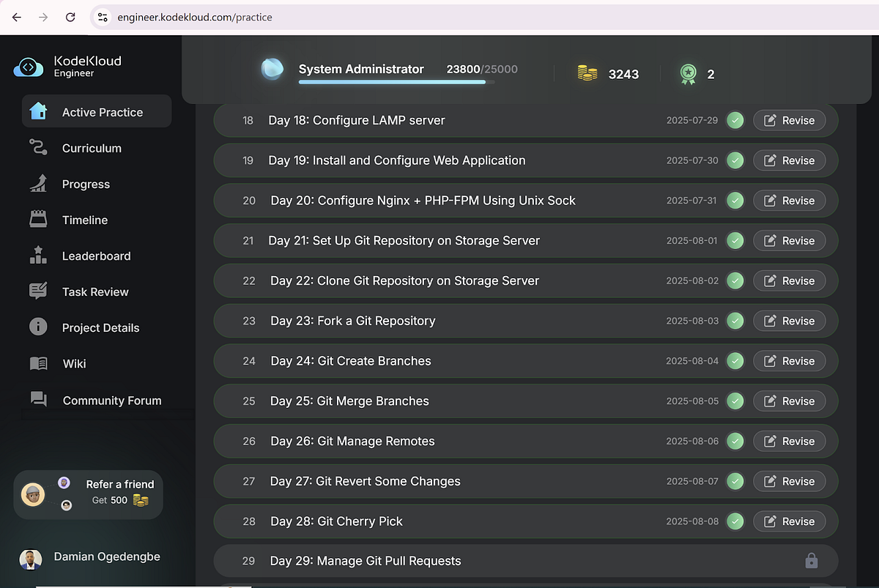Click the Project Details info icon
The image size is (879, 588).
coord(38,327)
